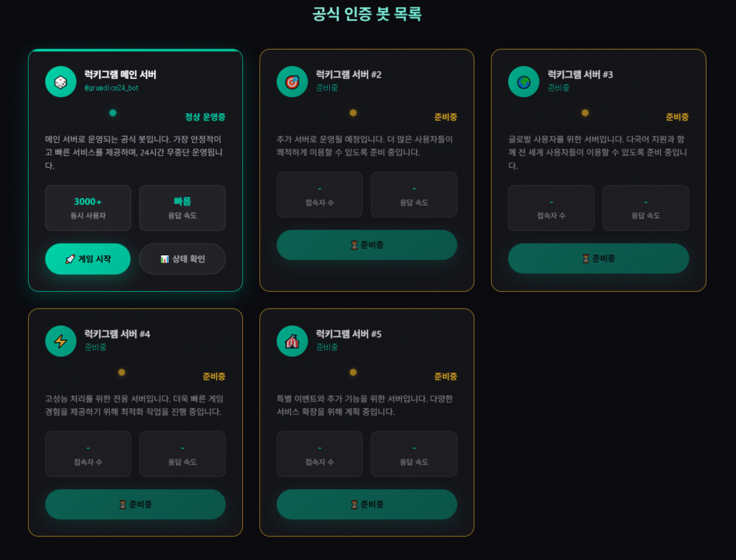Click the circus tent icon of 서버 #5
736x560 pixels.
pos(292,341)
